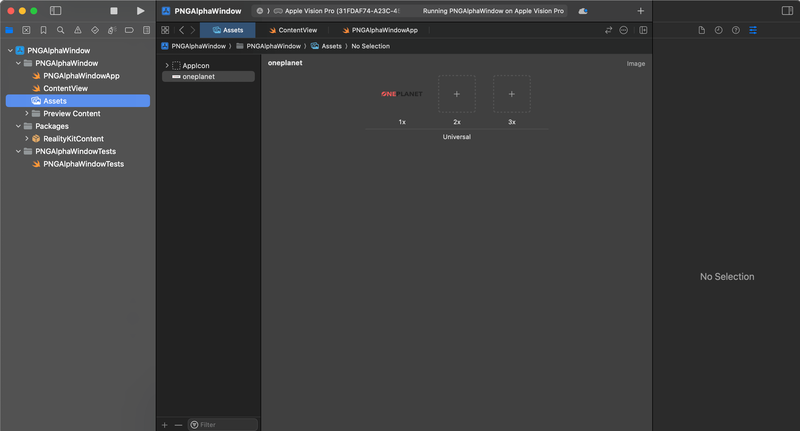Toggle the inspector panel on the right
The width and height of the screenshot is (800, 431).
pos(787,11)
